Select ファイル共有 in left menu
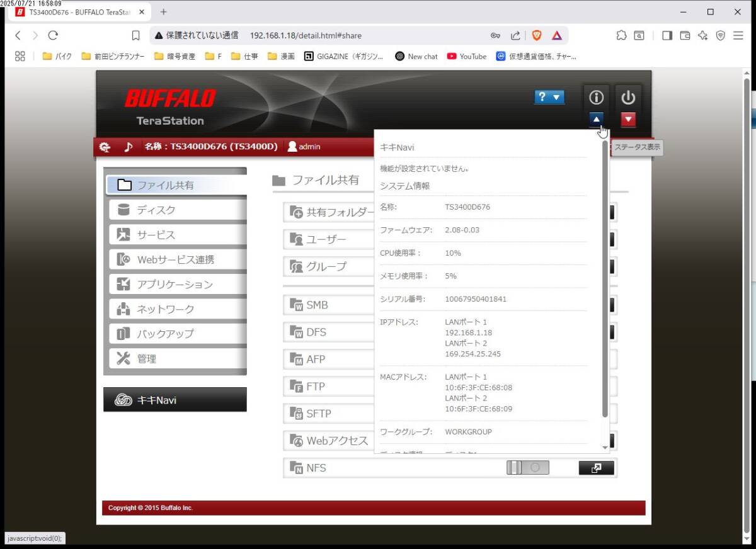 [176, 185]
